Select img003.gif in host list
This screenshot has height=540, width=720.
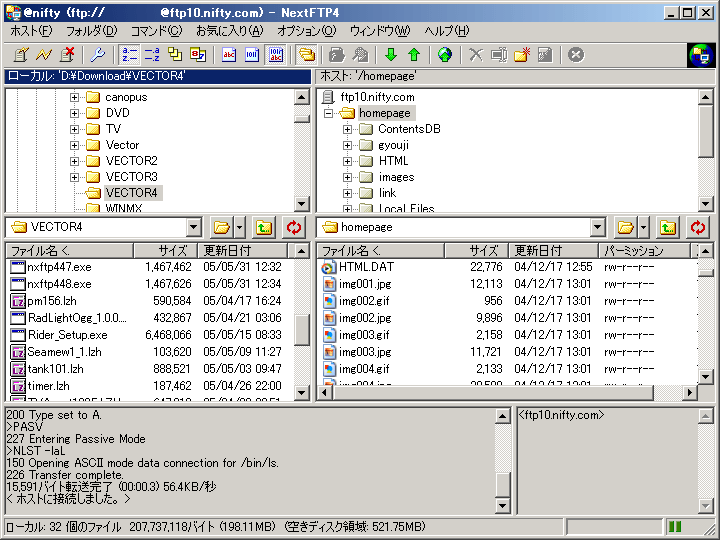tap(355, 335)
